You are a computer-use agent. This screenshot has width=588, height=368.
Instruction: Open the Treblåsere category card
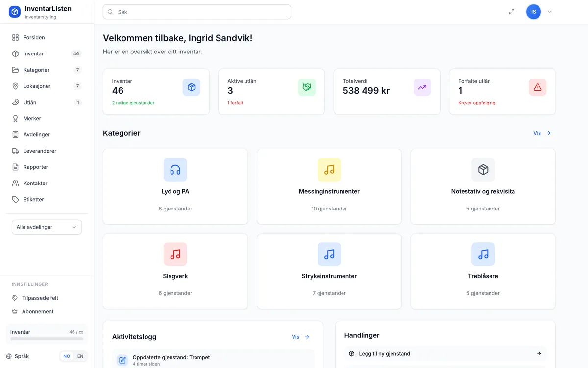[483, 271]
